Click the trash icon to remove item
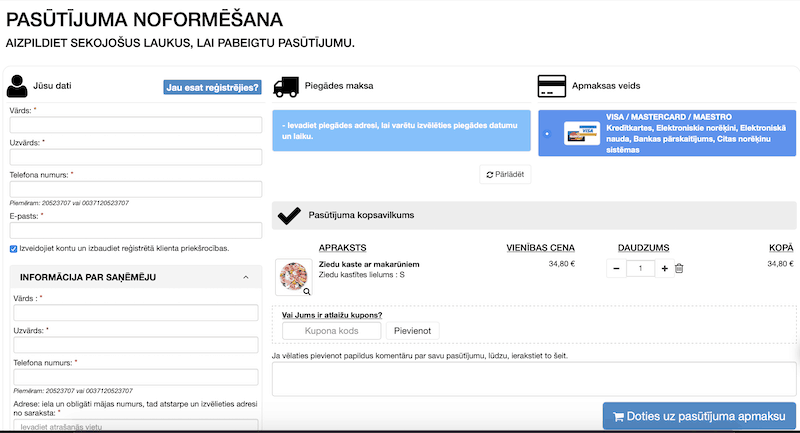This screenshot has height=433, width=800. [679, 268]
